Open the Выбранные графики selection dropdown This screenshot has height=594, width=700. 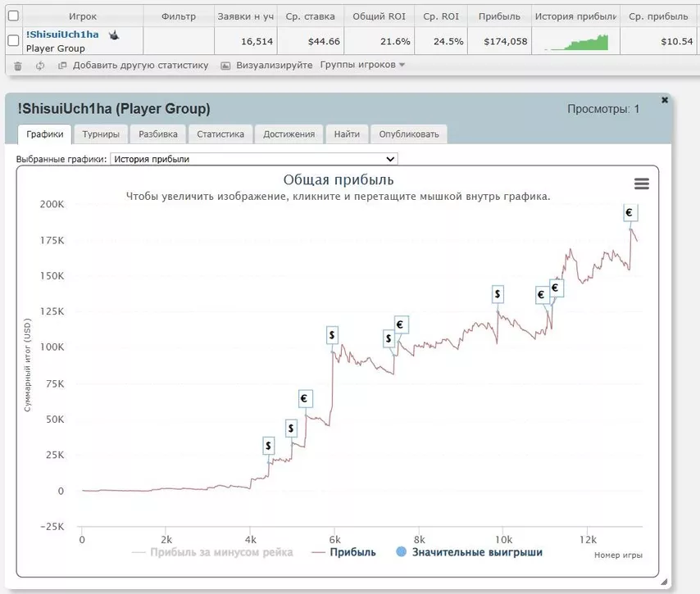tap(254, 159)
